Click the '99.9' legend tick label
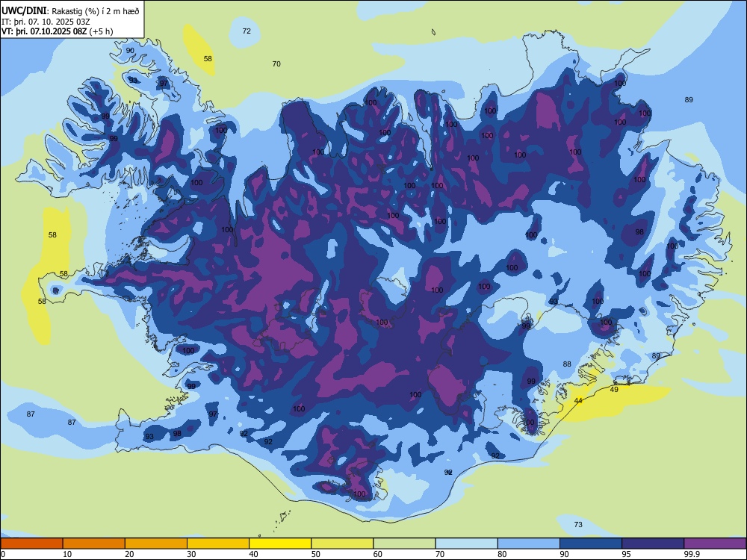Image resolution: width=747 pixels, height=560 pixels. pos(691,554)
